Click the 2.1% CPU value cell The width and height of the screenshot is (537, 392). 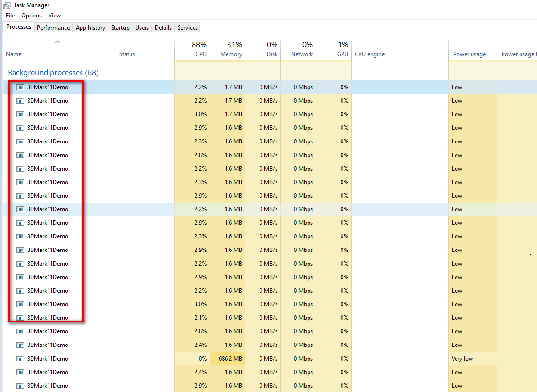coord(192,318)
